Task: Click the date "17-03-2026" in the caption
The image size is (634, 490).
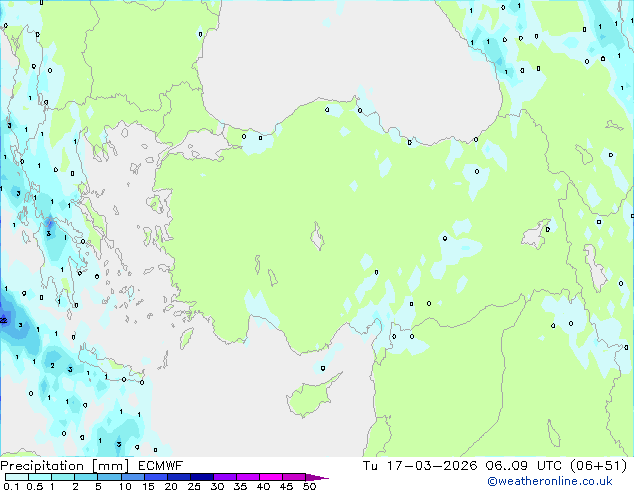Action: coord(432,466)
